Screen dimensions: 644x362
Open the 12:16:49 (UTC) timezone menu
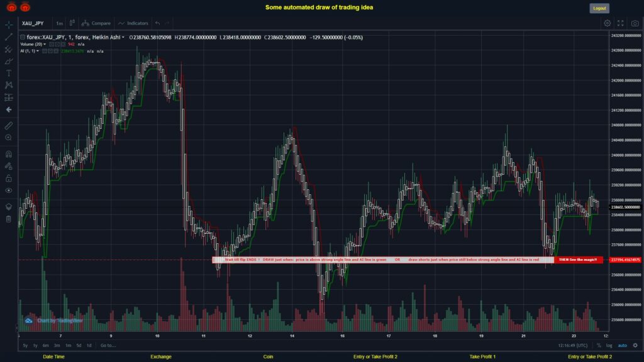coord(572,346)
